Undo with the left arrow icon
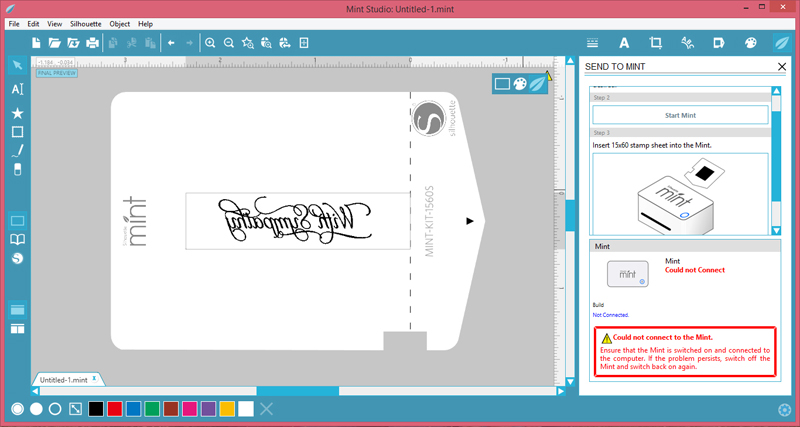Viewport: 800px width, 427px height. point(171,43)
